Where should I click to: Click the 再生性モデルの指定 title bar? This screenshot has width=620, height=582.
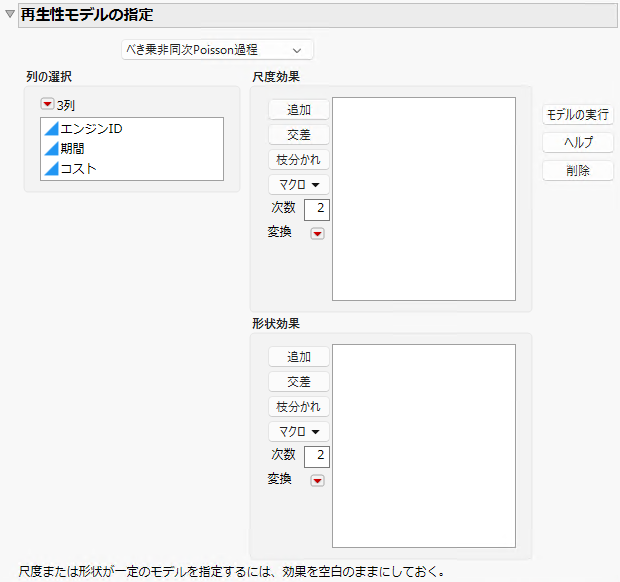[318, 15]
